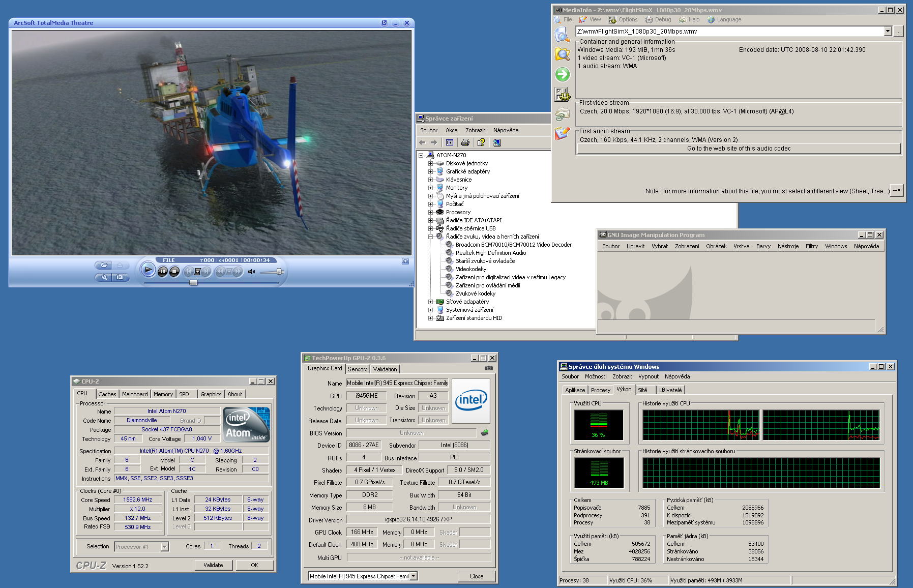
Task: Click the eject icon in TotalMedia Theatre
Action: [x=120, y=265]
